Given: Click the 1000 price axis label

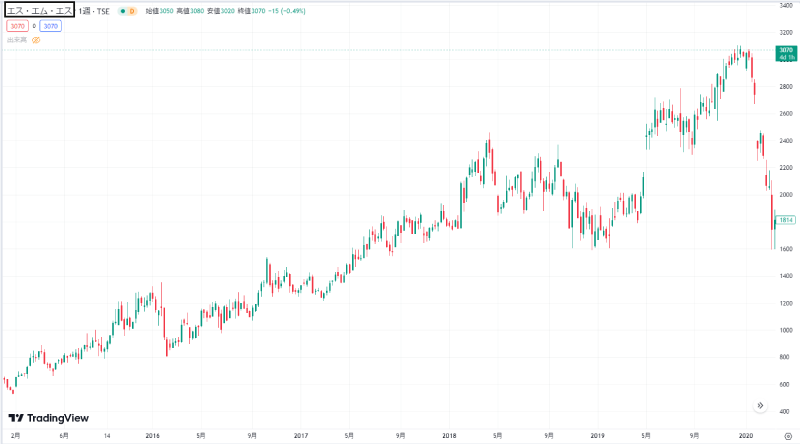Looking at the screenshot, I should click(x=786, y=330).
